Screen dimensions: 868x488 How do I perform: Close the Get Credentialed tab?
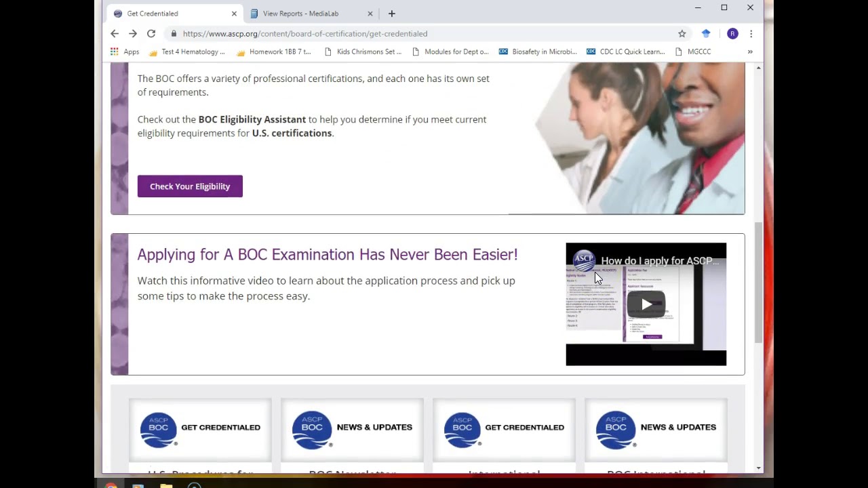coord(234,14)
